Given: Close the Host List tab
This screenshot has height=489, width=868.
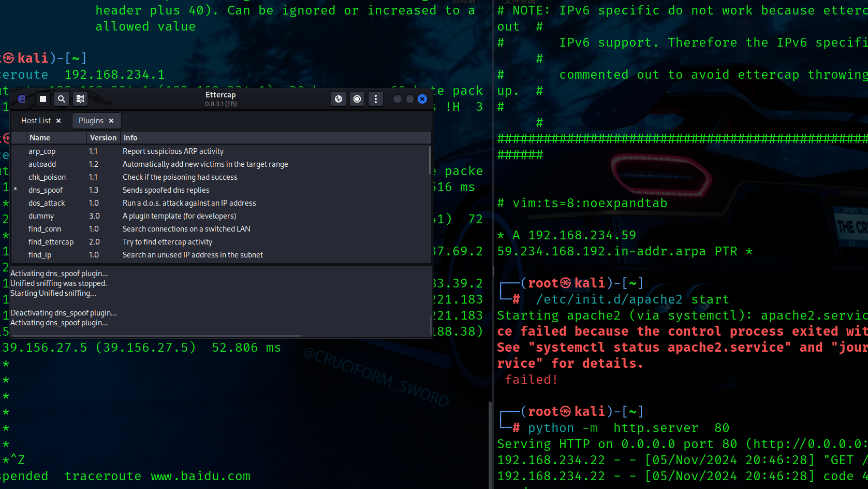Looking at the screenshot, I should pos(58,121).
